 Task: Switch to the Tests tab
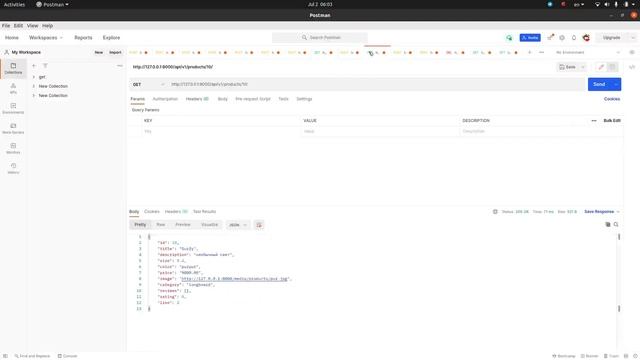click(283, 99)
